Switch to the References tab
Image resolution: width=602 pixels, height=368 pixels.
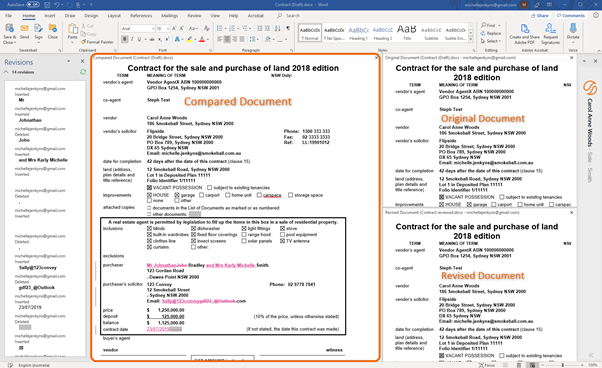141,16
